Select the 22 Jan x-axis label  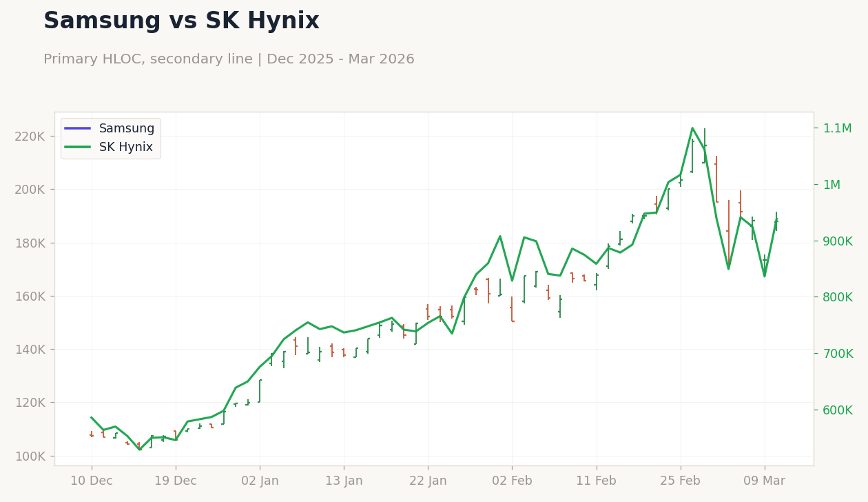[x=428, y=481]
